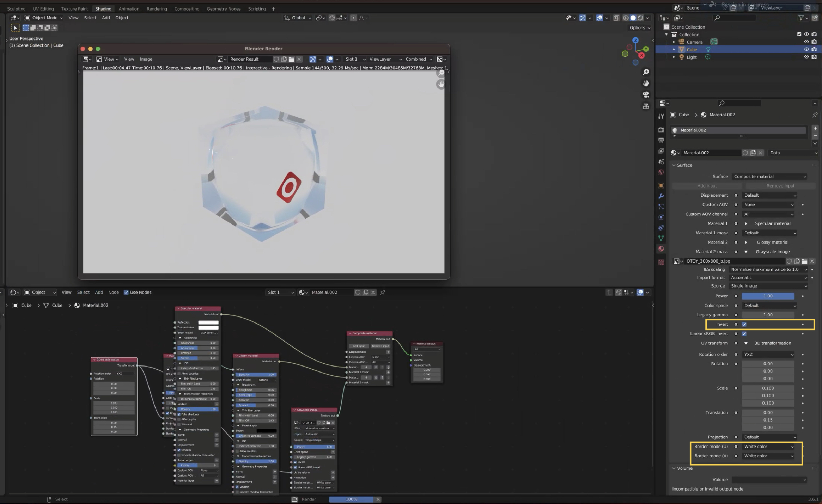The width and height of the screenshot is (822, 504).
Task: Click the hand pan view icon
Action: tap(646, 84)
